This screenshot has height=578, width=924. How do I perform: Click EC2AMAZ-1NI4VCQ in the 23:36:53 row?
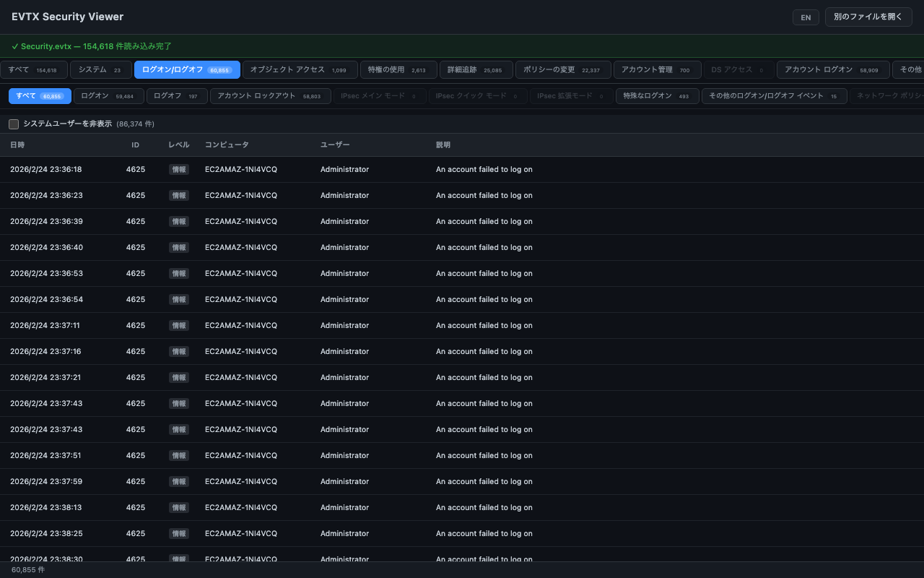tap(241, 274)
